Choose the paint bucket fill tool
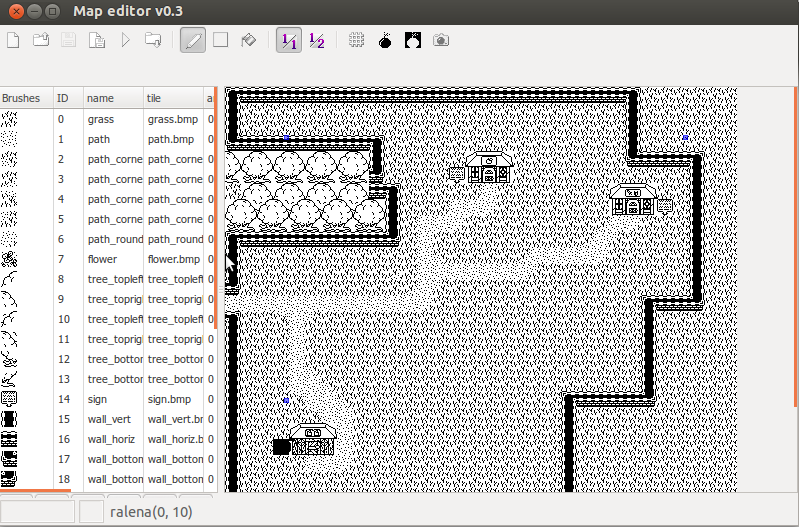Viewport: 799px width, 527px height. 249,41
